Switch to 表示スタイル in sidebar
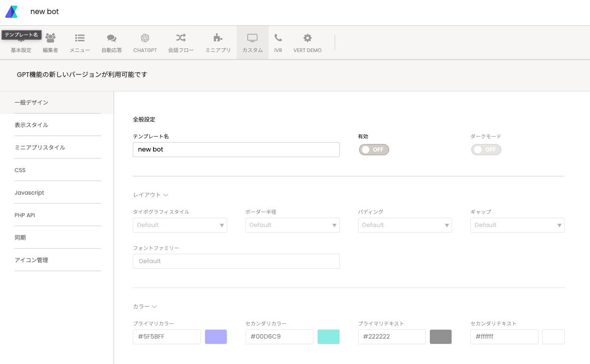This screenshot has height=364, width=590. pyautogui.click(x=31, y=125)
